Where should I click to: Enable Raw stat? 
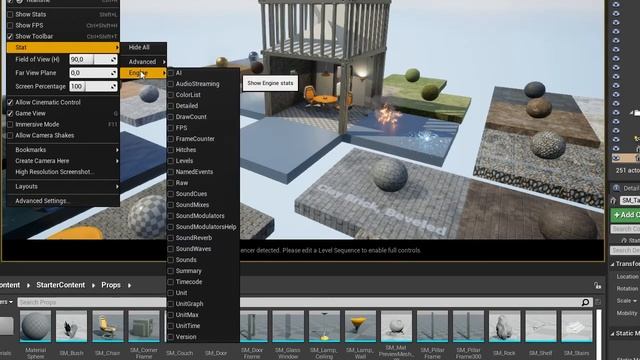click(x=171, y=183)
